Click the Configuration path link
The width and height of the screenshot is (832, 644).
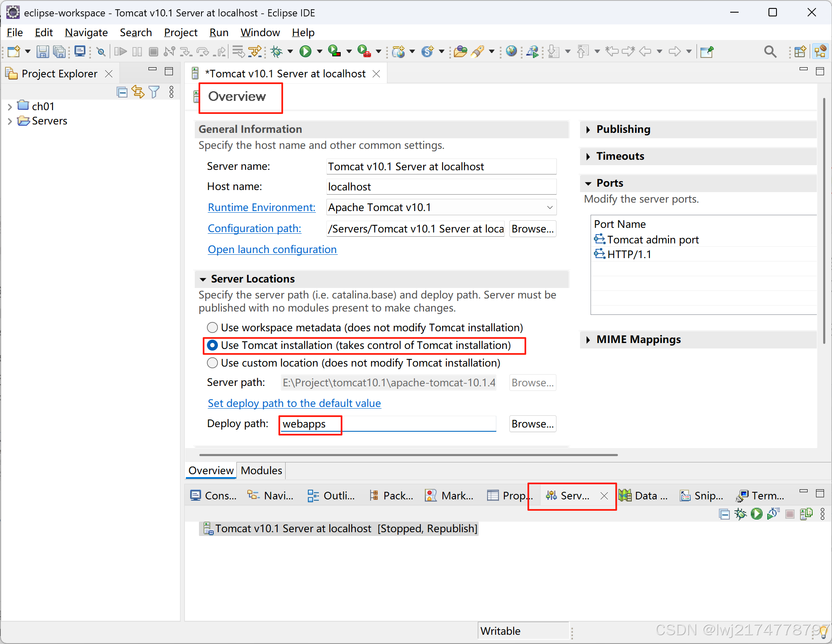254,228
